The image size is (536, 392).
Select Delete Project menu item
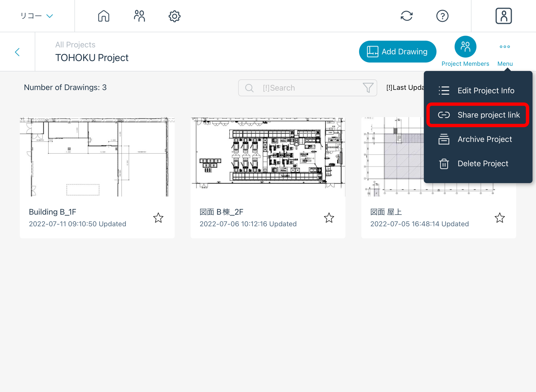tap(478, 163)
